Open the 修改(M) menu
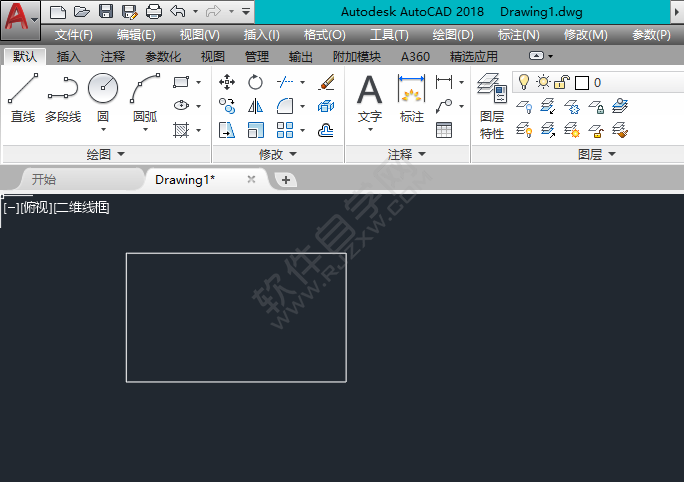This screenshot has height=482, width=684. coord(585,34)
